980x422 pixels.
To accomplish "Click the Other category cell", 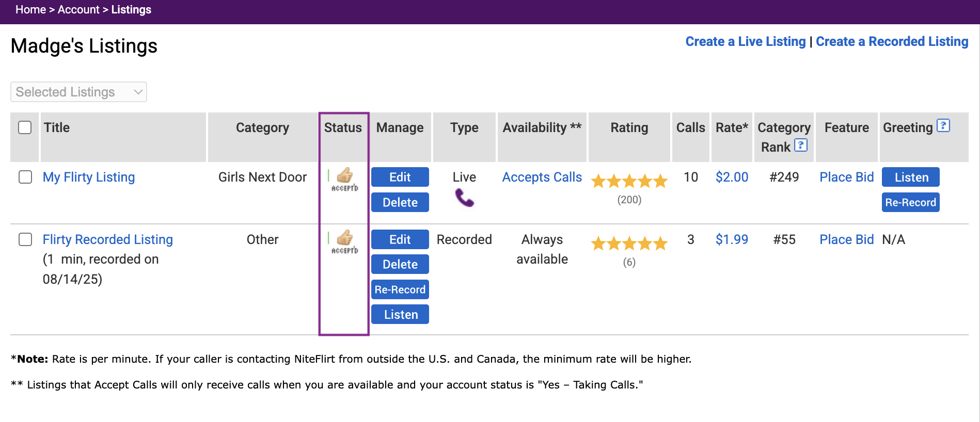I will [x=262, y=239].
